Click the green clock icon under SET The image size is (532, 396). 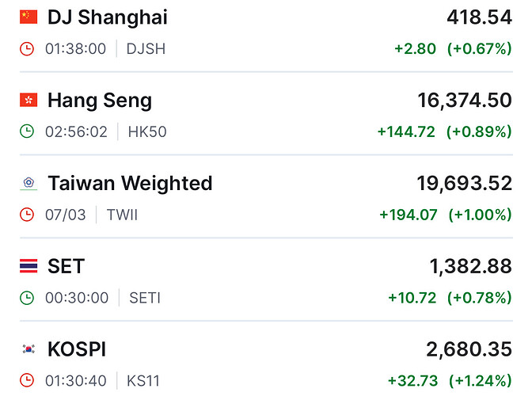tap(28, 298)
